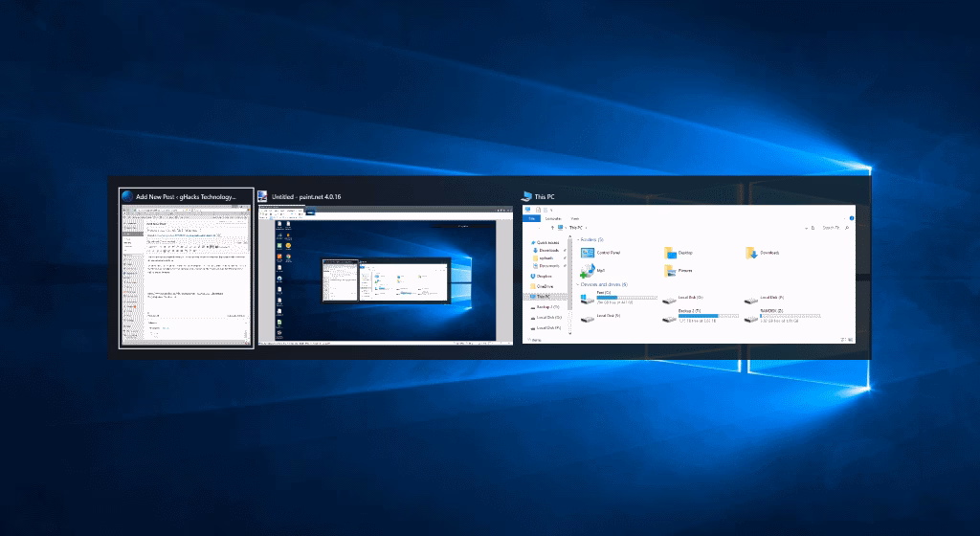Click the blue Help icon in This PC
The height and width of the screenshot is (536, 980).
[851, 218]
